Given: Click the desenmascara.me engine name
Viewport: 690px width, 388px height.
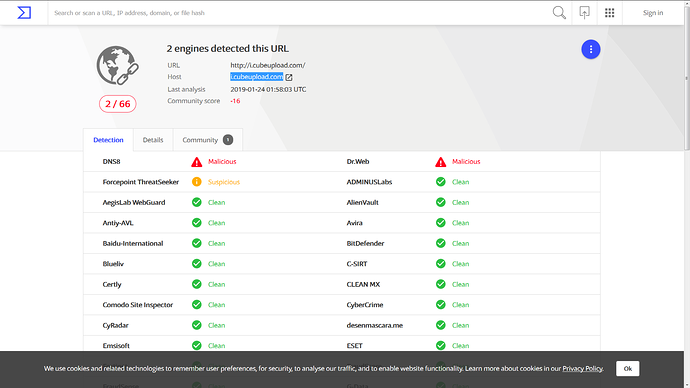Looking at the screenshot, I should click(x=375, y=325).
